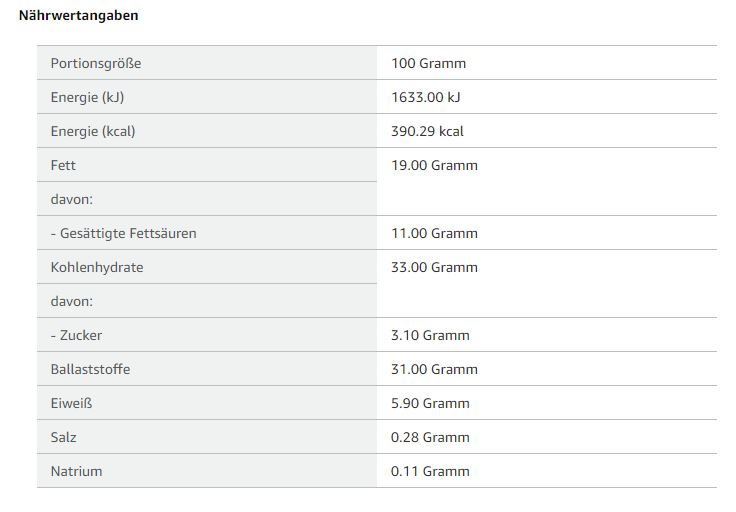This screenshot has width=736, height=512.
Task: Click the Zucker row label
Action: (x=76, y=335)
